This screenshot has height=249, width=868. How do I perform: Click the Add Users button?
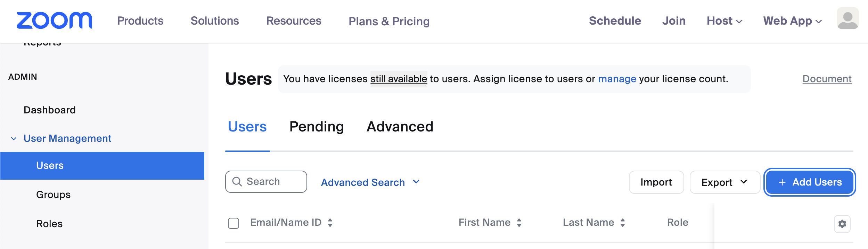(x=810, y=182)
